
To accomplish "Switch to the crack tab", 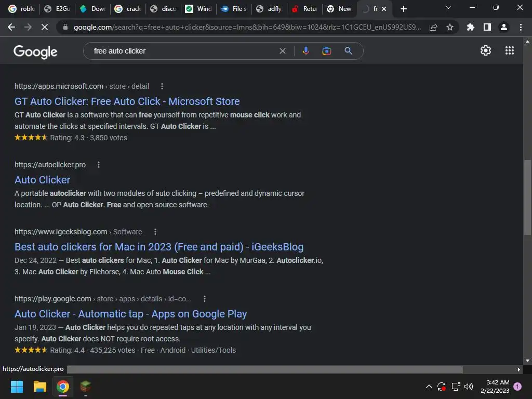I will coord(128,9).
